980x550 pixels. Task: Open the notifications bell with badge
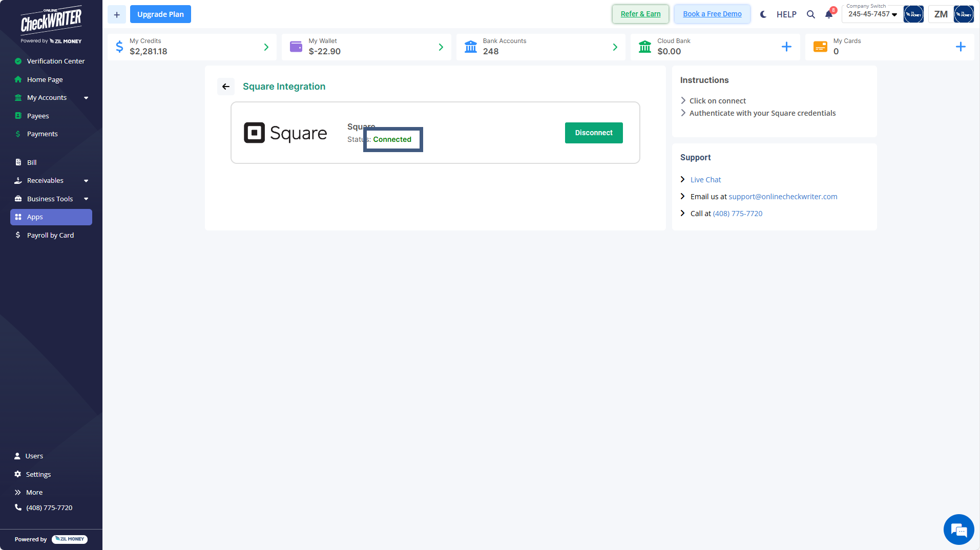[829, 14]
